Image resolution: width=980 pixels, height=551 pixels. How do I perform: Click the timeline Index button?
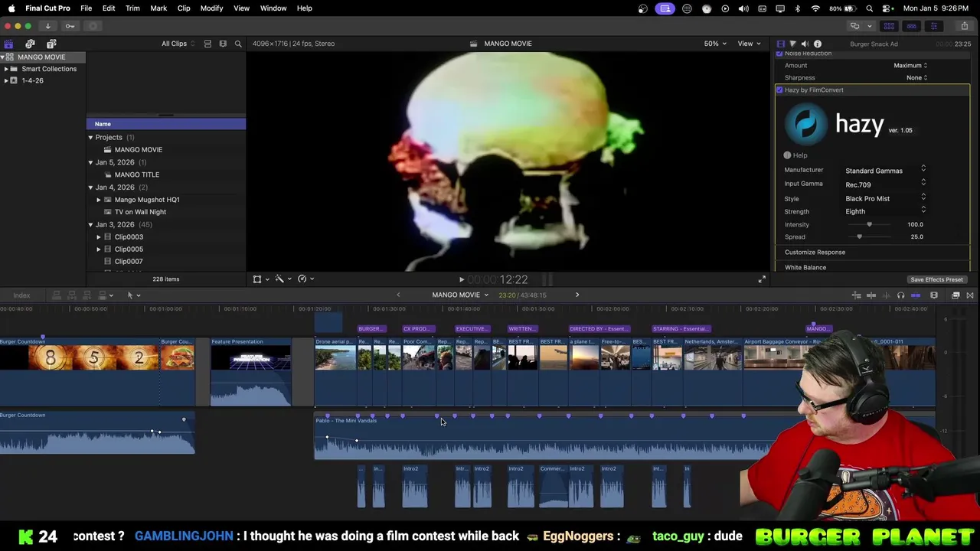(x=21, y=295)
